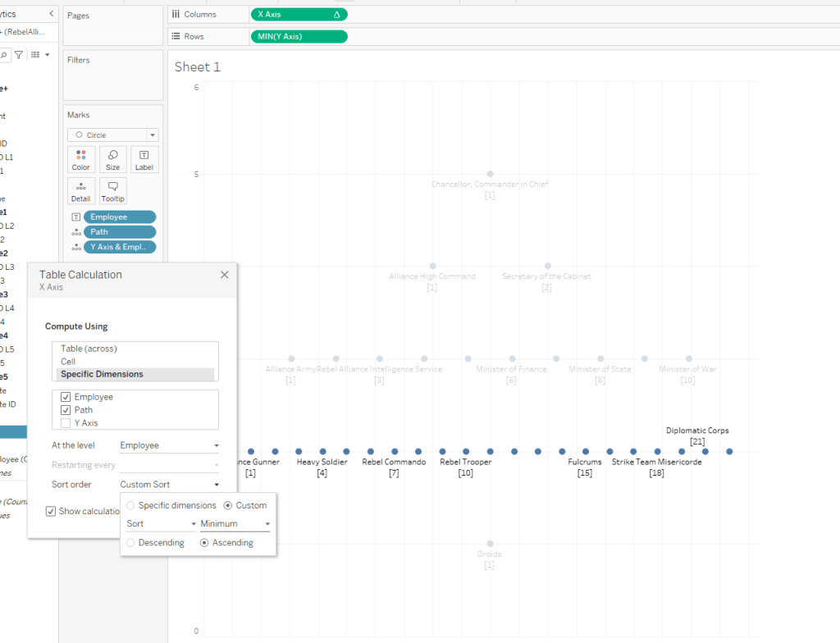Image resolution: width=840 pixels, height=643 pixels.
Task: Open the Tooltip marks card
Action: 112,190
